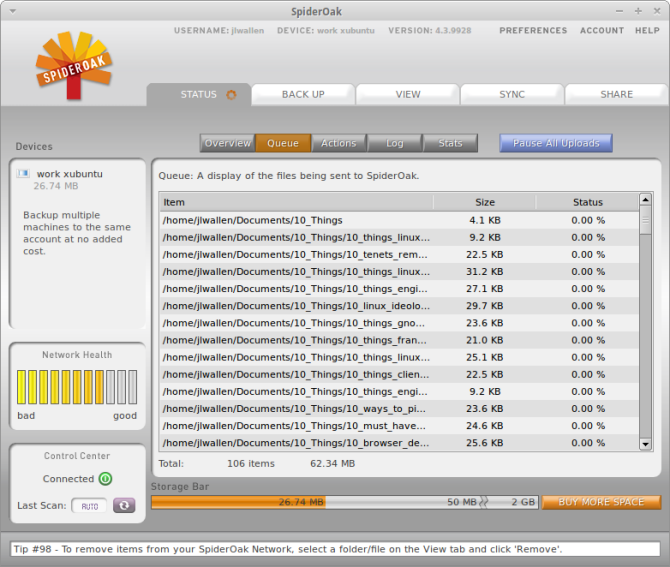Switch to the Sync tab

(x=512, y=94)
